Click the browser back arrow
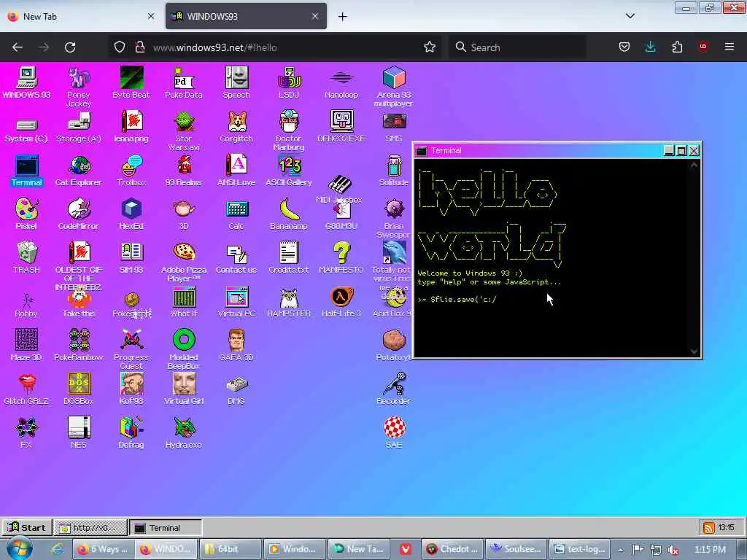 click(x=18, y=47)
